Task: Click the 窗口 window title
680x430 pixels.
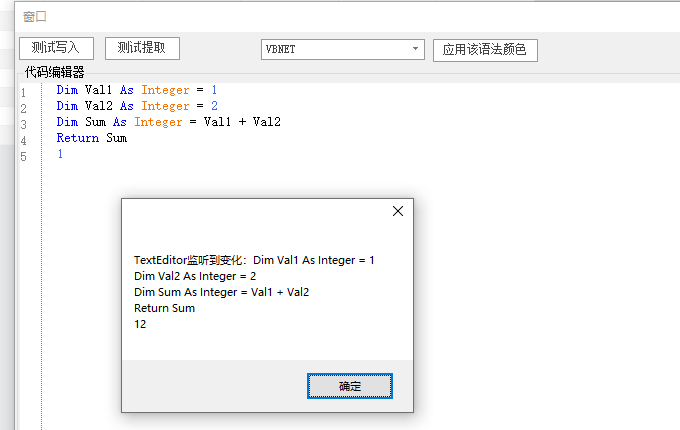Action: [35, 17]
